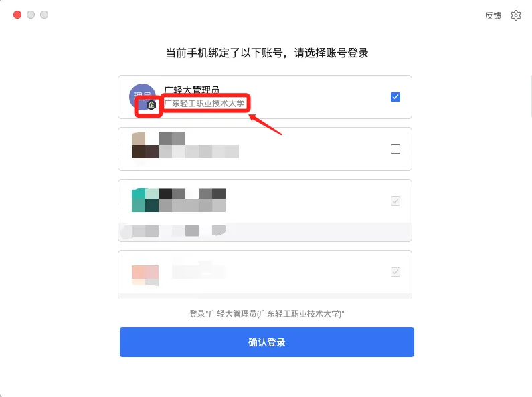Click the 登录"广轻大管理员" summary text
Viewport: 532px width, 397px height.
(x=267, y=314)
